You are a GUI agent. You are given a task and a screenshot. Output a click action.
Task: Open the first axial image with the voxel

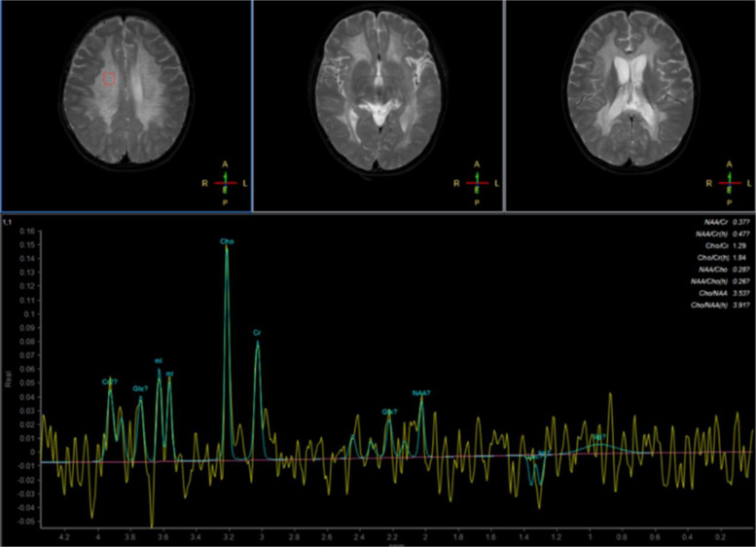[126, 105]
